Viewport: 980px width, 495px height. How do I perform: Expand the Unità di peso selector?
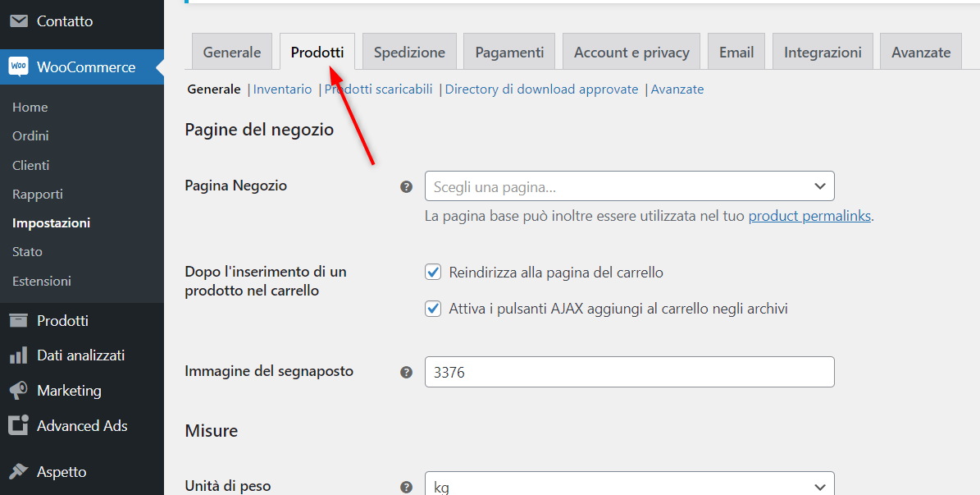click(629, 486)
